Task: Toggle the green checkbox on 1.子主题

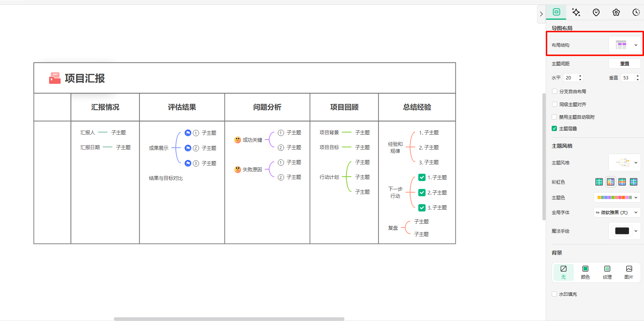Action: (x=422, y=177)
